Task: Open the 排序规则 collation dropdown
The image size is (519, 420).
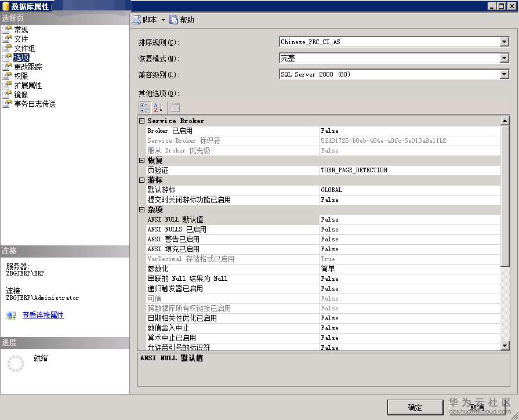Action: click(504, 42)
